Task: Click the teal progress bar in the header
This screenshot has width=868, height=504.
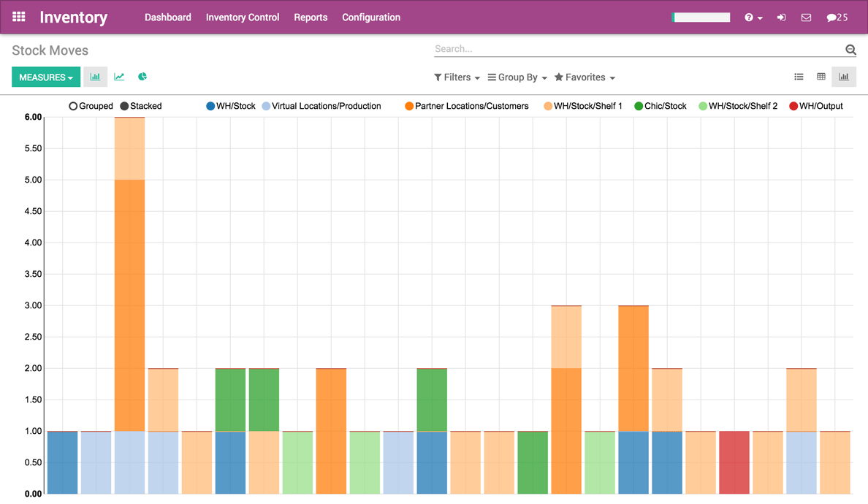Action: (700, 16)
